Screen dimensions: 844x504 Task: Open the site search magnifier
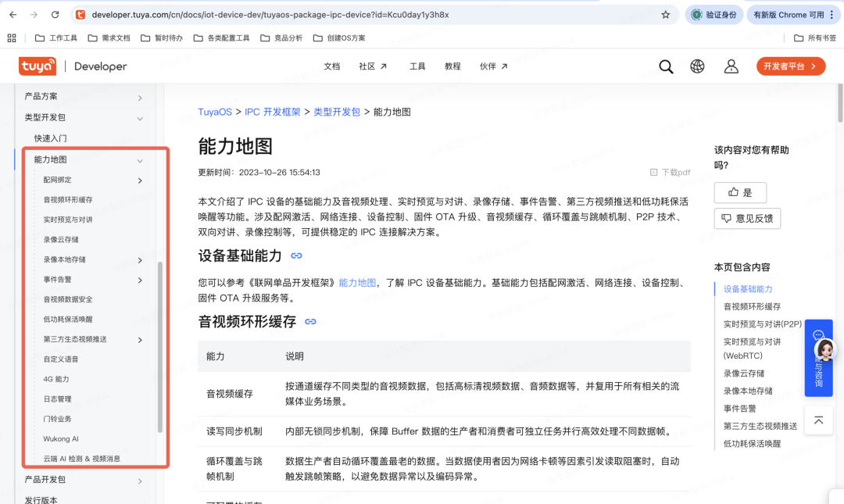point(665,66)
